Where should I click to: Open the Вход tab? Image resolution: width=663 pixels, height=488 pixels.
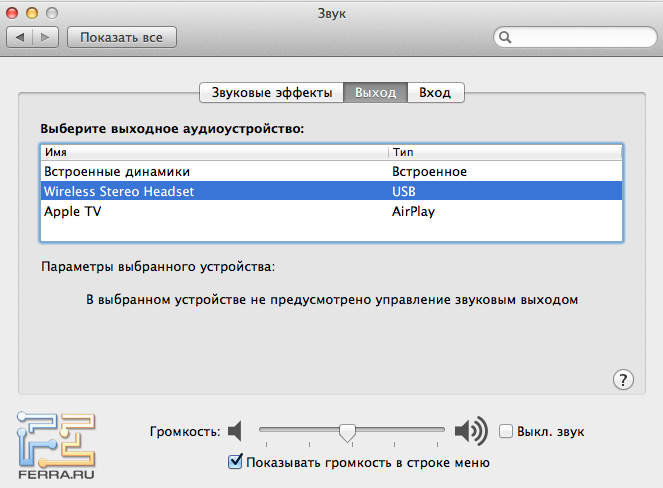(x=436, y=93)
